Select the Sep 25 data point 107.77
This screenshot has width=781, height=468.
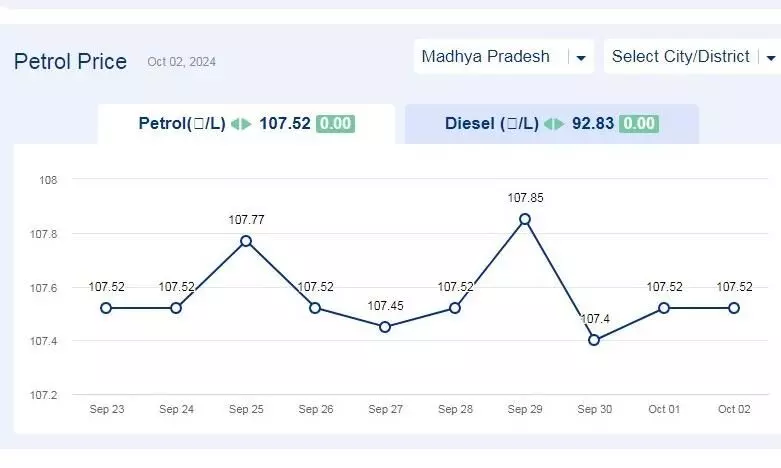coord(246,241)
